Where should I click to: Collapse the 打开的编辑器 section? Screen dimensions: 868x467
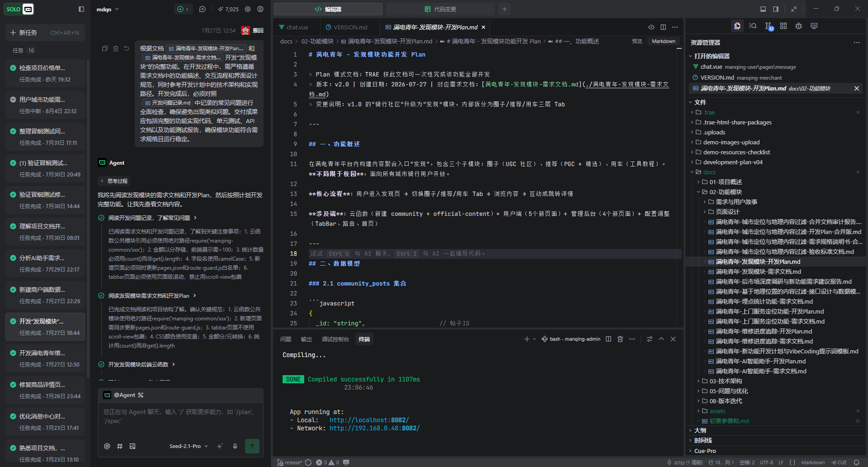click(712, 56)
